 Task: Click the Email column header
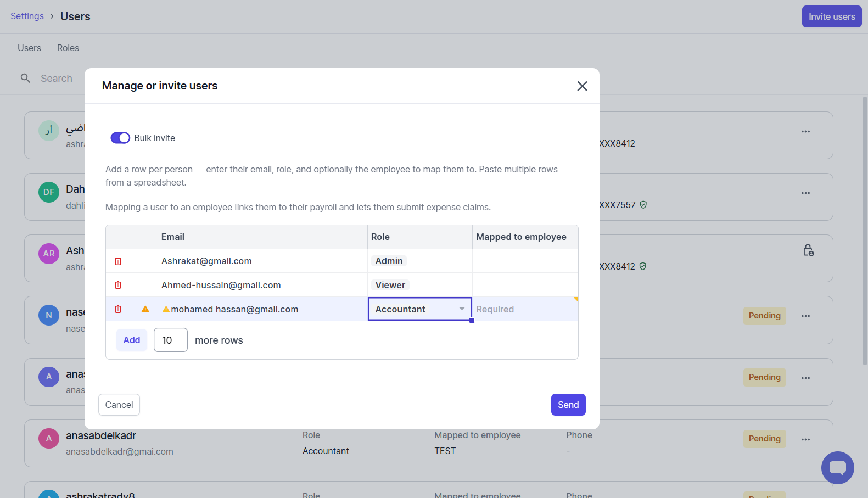[262, 237]
